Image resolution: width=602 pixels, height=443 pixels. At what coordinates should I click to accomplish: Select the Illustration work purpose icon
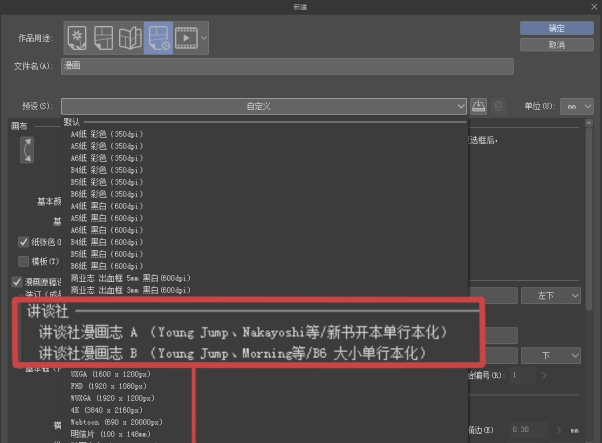click(x=77, y=38)
